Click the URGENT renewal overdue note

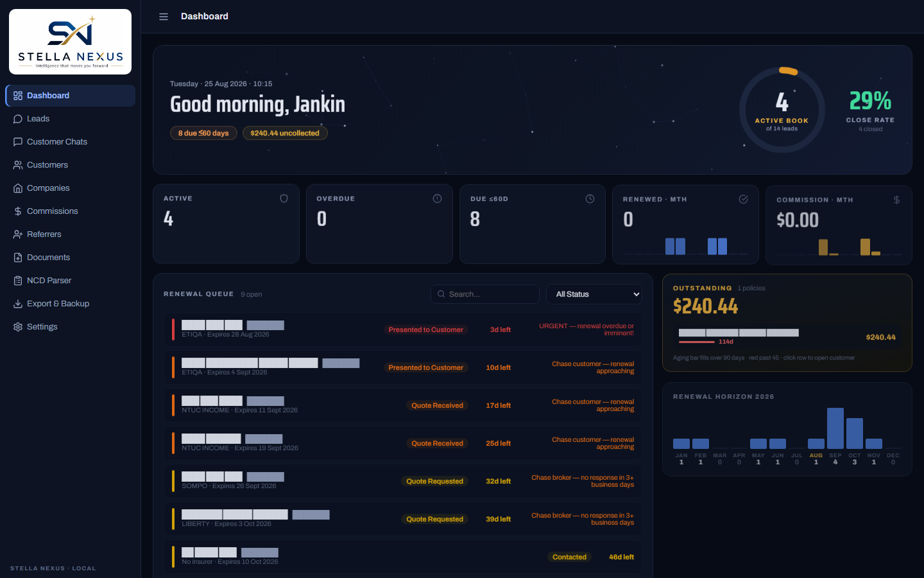(586, 329)
